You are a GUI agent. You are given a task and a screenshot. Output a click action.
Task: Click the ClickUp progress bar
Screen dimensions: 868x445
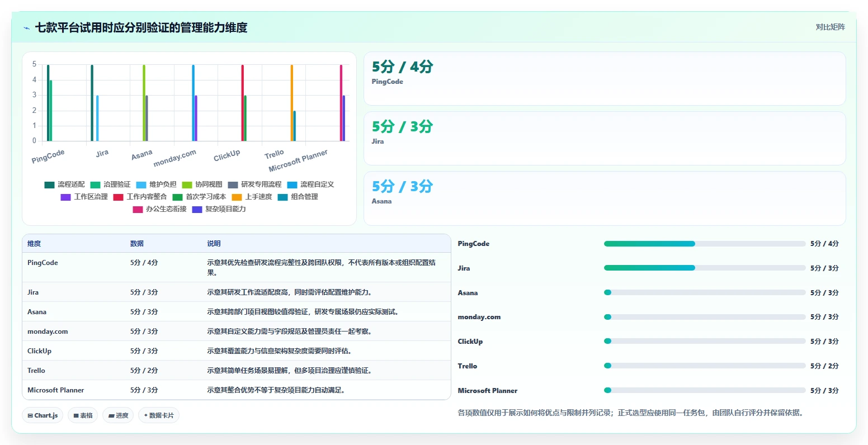[x=705, y=341]
